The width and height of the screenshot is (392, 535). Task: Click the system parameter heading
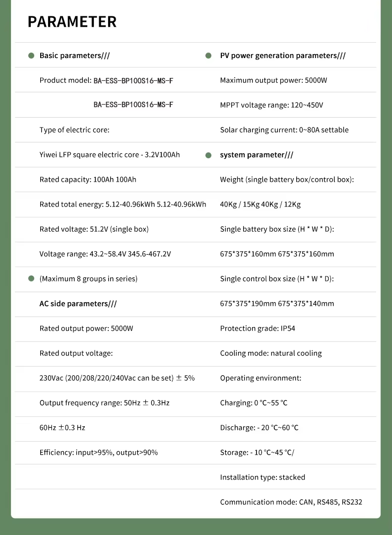tap(257, 155)
